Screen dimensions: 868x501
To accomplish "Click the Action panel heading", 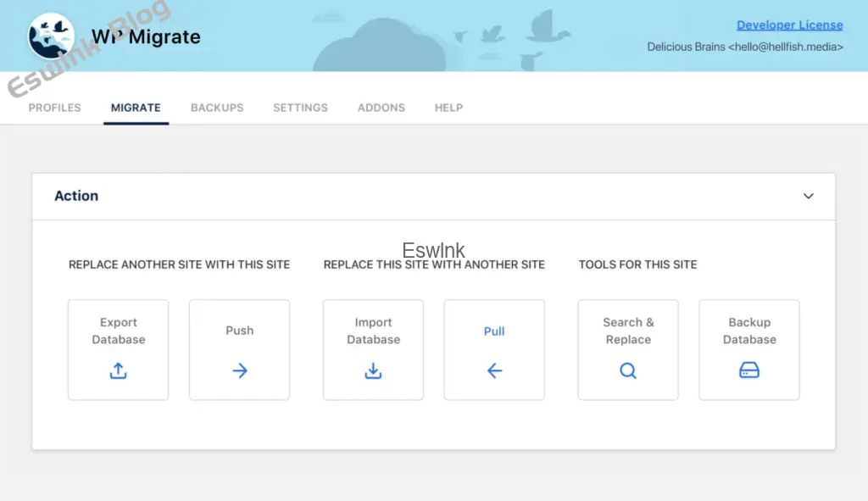I will 76,196.
